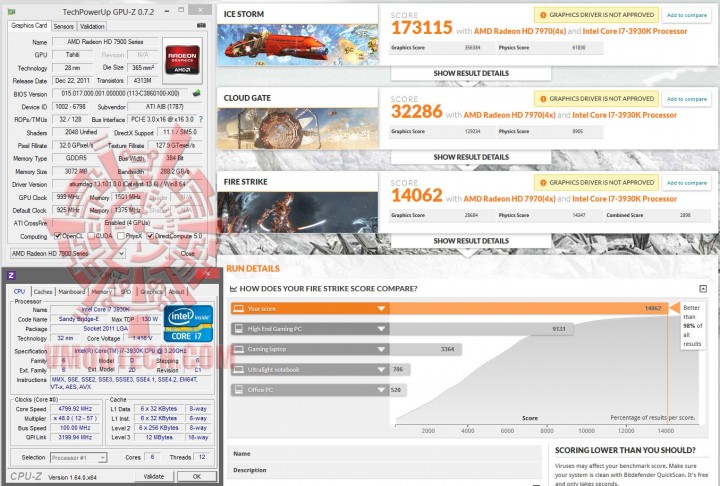This screenshot has width=720, height=486.
Task: Click the desktop icon in High End Gaming PC row
Action: (238, 329)
